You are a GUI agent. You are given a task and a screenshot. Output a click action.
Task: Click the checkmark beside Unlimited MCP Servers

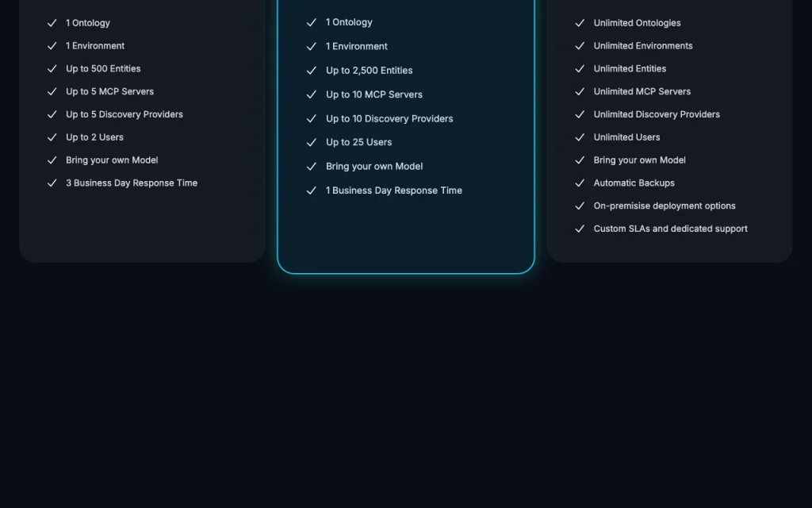click(580, 92)
